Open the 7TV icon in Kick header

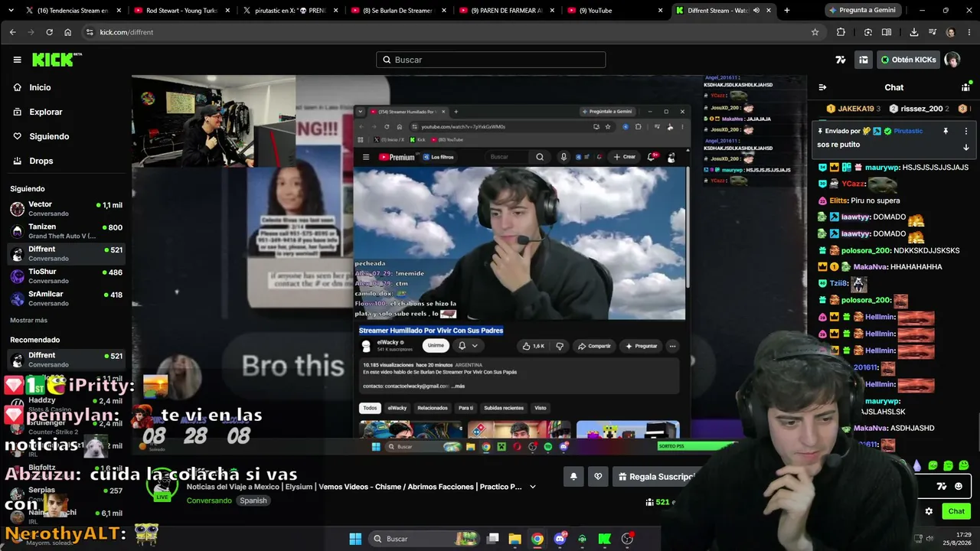[x=841, y=60]
